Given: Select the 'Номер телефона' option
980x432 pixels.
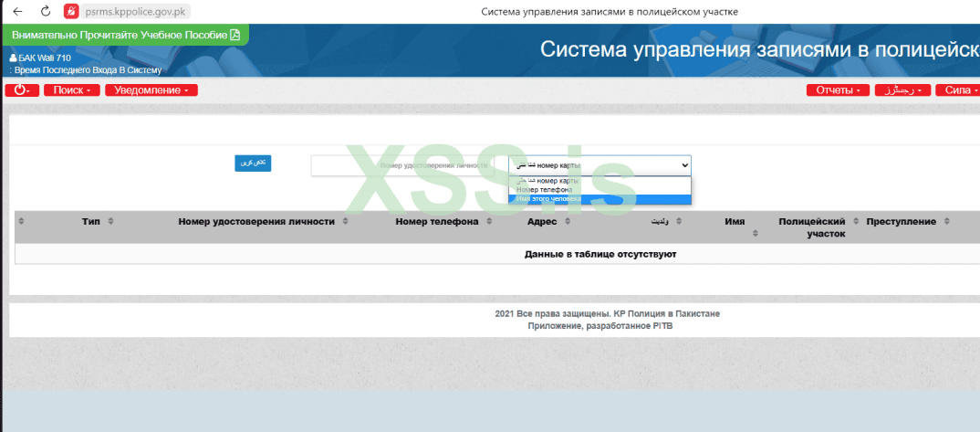Looking at the screenshot, I should point(600,189).
